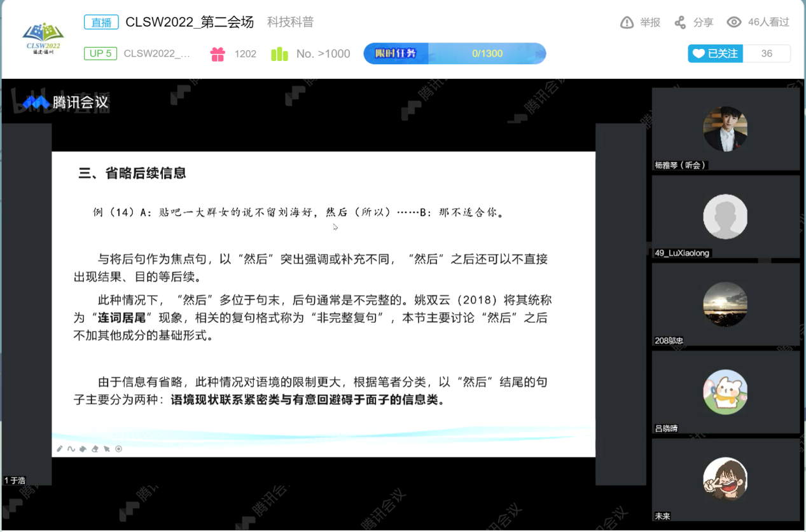Select the pencil annotation tool
The width and height of the screenshot is (806, 532).
coord(60,449)
